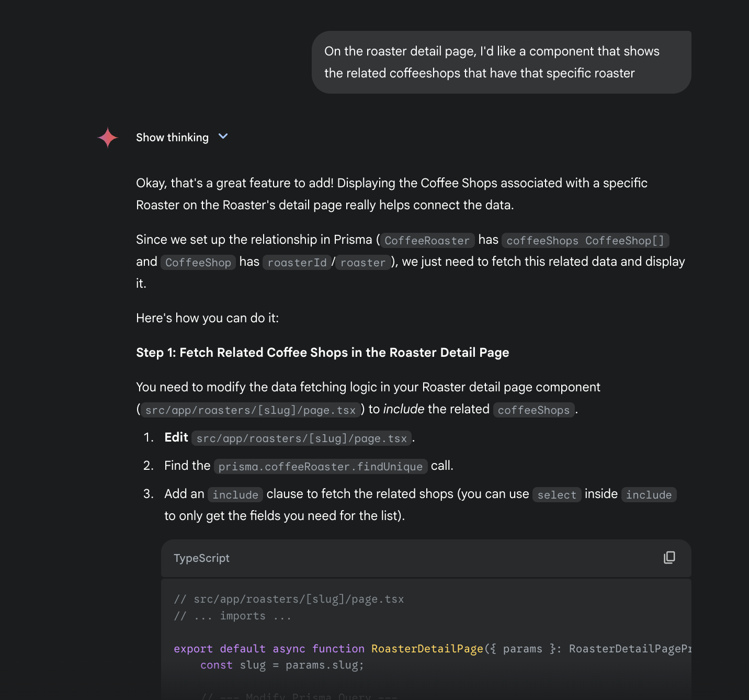Click the roaster code chip after the slash
Screen dimensions: 749x700
click(363, 263)
